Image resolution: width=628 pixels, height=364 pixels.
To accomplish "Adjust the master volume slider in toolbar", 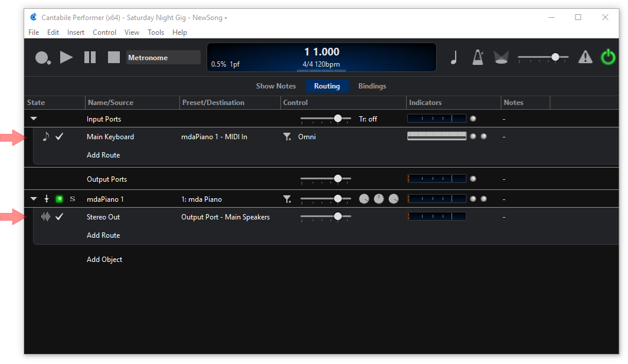I will (543, 57).
